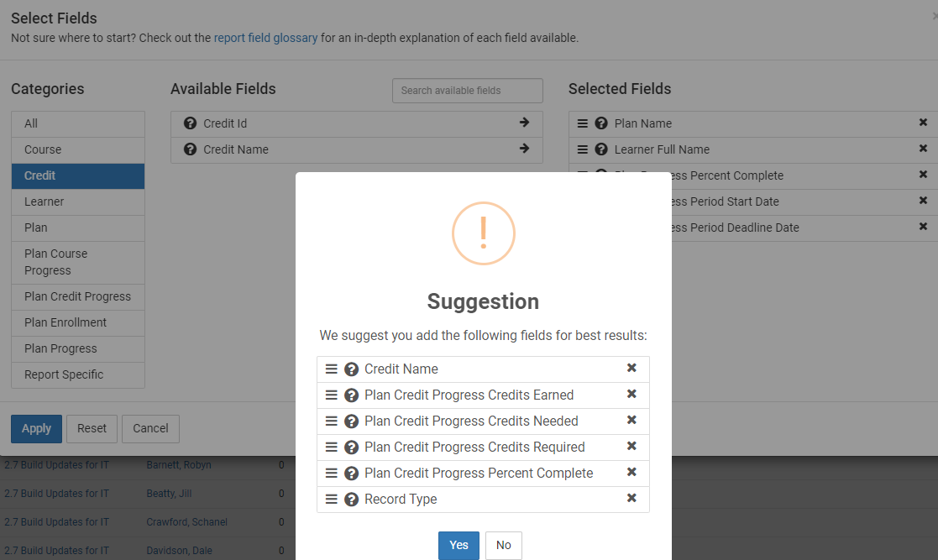The height and width of the screenshot is (560, 938).
Task: Choose the Report Specific category
Action: 78,375
